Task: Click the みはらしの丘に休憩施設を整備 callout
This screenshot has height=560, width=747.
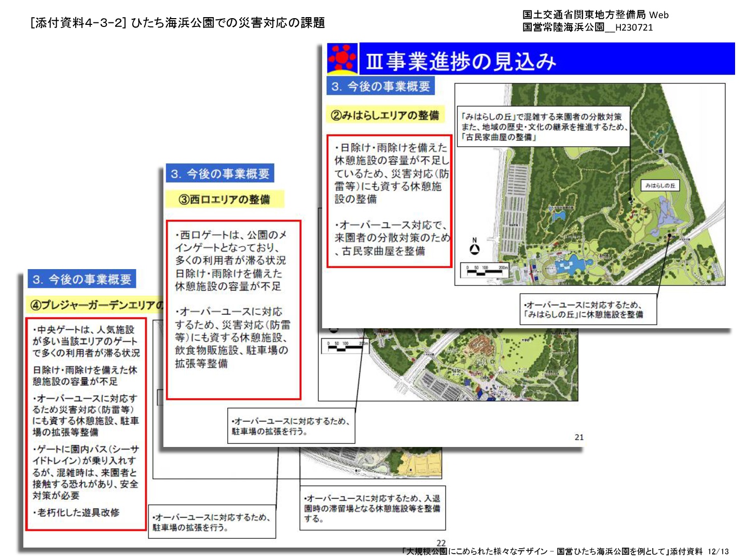Action: click(x=588, y=310)
